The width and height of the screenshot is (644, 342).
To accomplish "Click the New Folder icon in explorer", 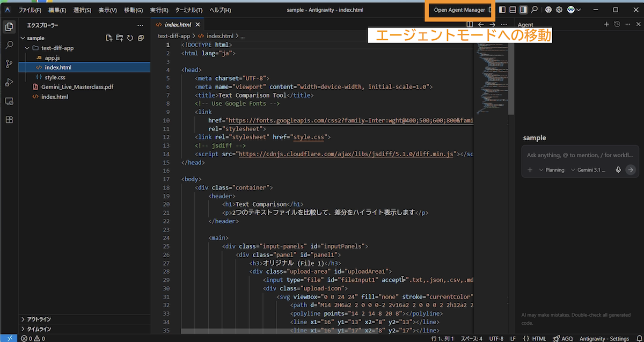I will (x=120, y=38).
